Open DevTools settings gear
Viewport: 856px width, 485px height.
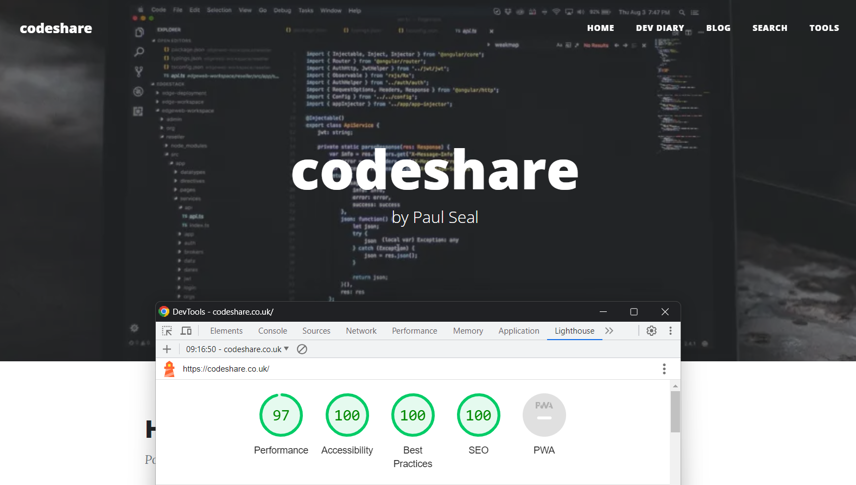651,331
